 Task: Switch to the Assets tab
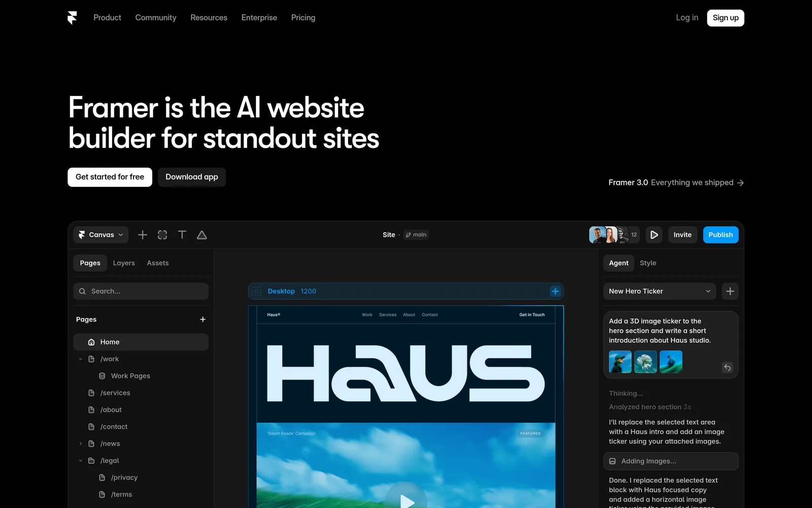[x=158, y=263]
